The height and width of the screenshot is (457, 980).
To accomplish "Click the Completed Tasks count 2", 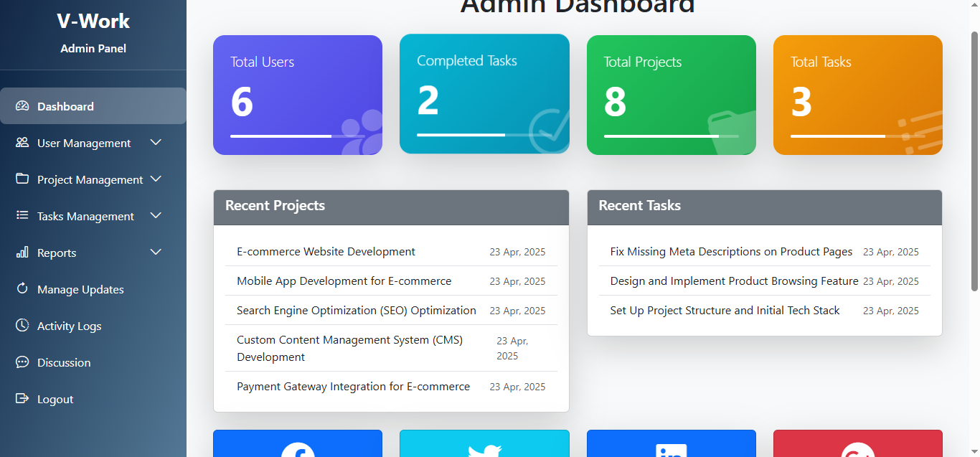I will pos(428,100).
